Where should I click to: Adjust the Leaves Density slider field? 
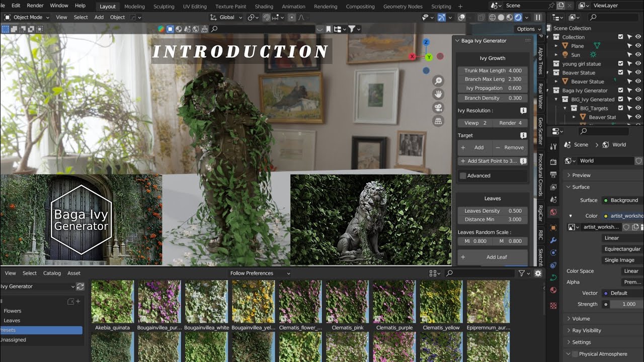coord(493,211)
